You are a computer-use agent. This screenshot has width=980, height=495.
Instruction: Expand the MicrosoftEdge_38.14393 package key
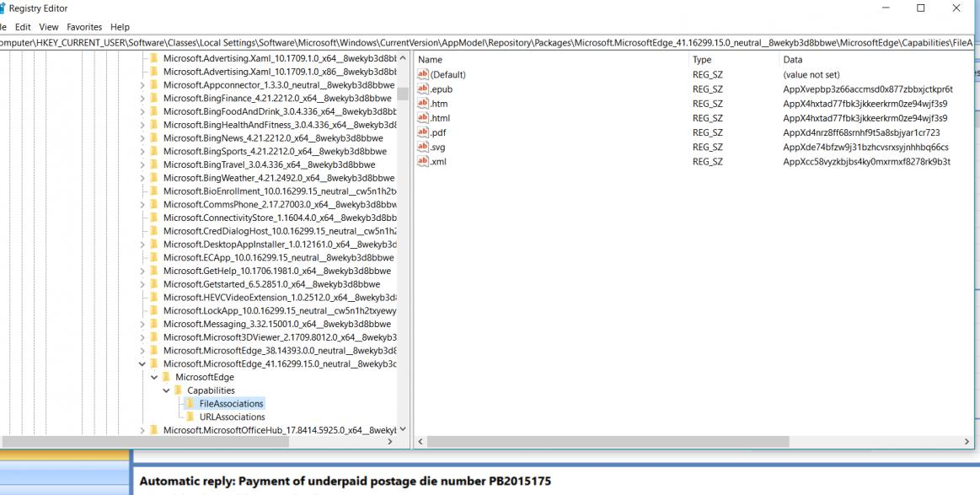[x=142, y=351]
